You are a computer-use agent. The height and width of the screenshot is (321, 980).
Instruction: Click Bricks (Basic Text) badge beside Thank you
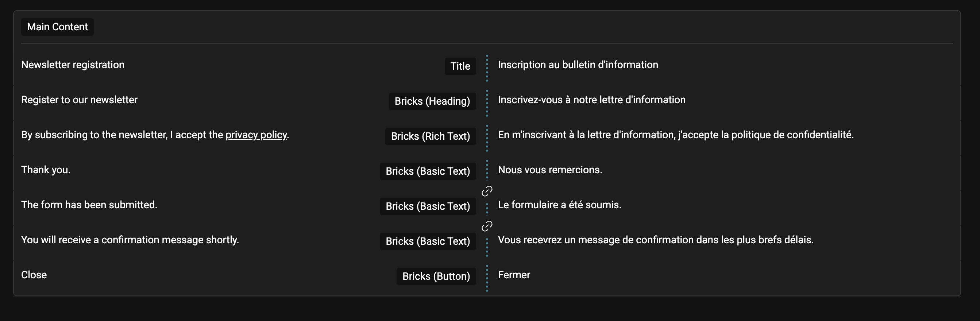(x=428, y=171)
